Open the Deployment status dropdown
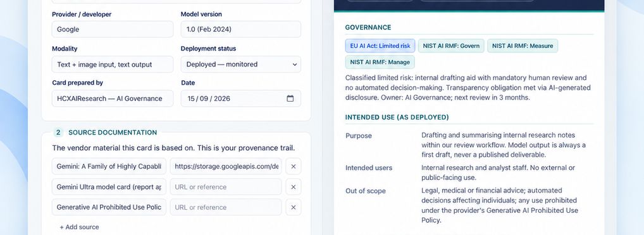Screen dimensions: 644x235 coord(240,64)
